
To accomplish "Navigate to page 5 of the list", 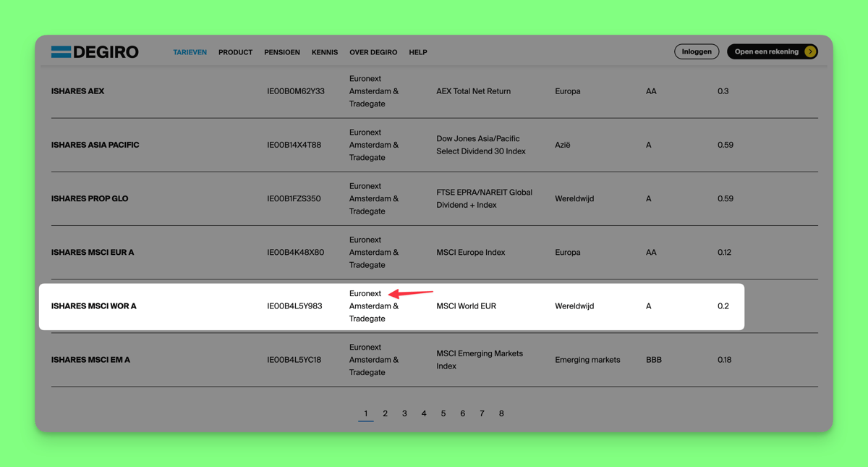I will click(443, 413).
